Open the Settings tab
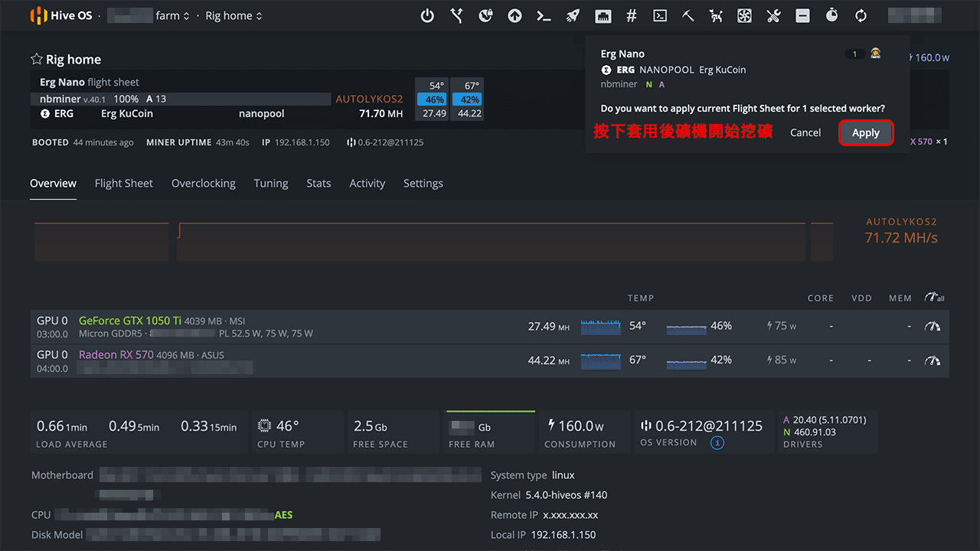The width and height of the screenshot is (980, 551). [423, 184]
